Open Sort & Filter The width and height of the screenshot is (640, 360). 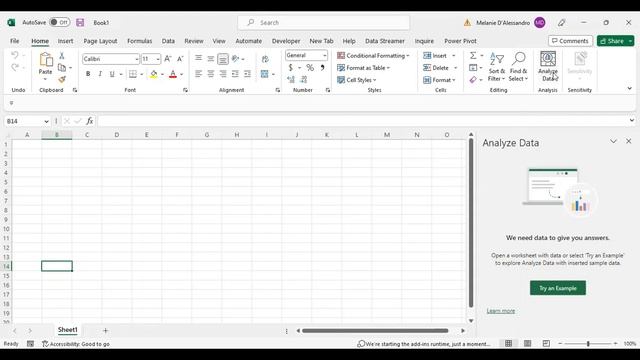[x=497, y=67]
